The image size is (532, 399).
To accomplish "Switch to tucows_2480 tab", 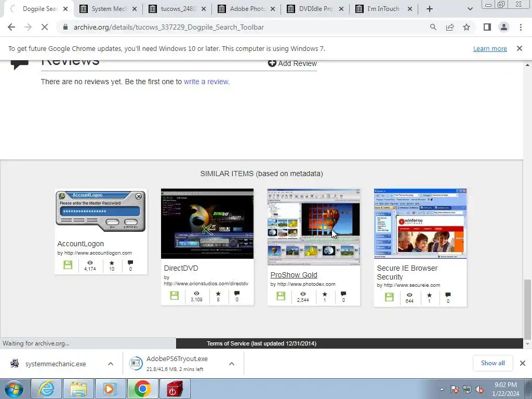I will tap(177, 9).
